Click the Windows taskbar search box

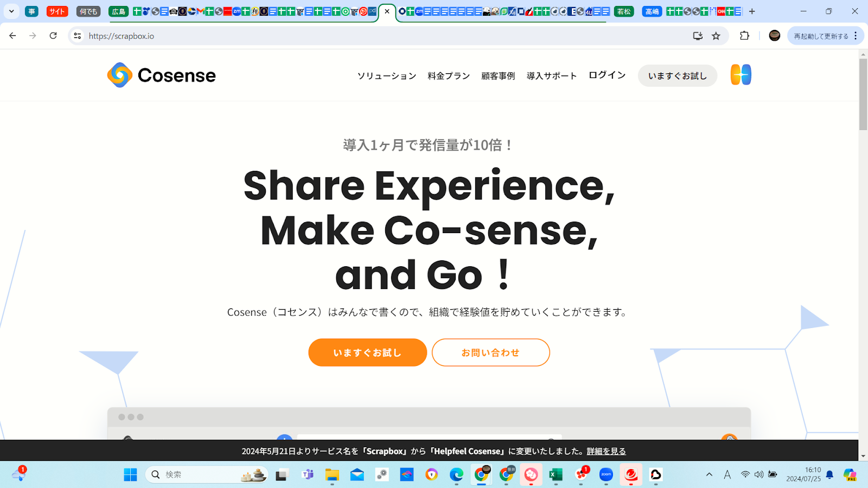(207, 474)
